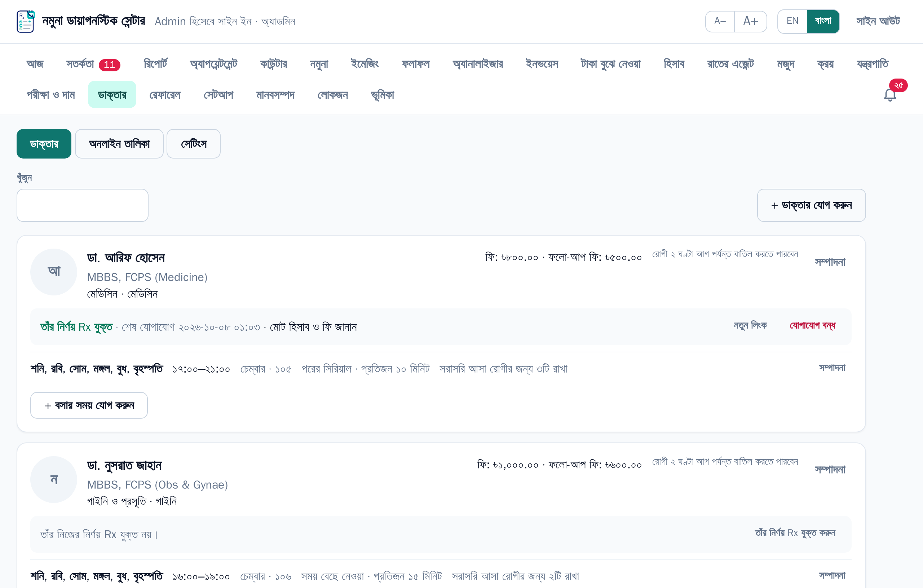Click the ন avatar of ডা. নুসরাত জাহান
Screen dimensions: 923x588
(x=54, y=479)
